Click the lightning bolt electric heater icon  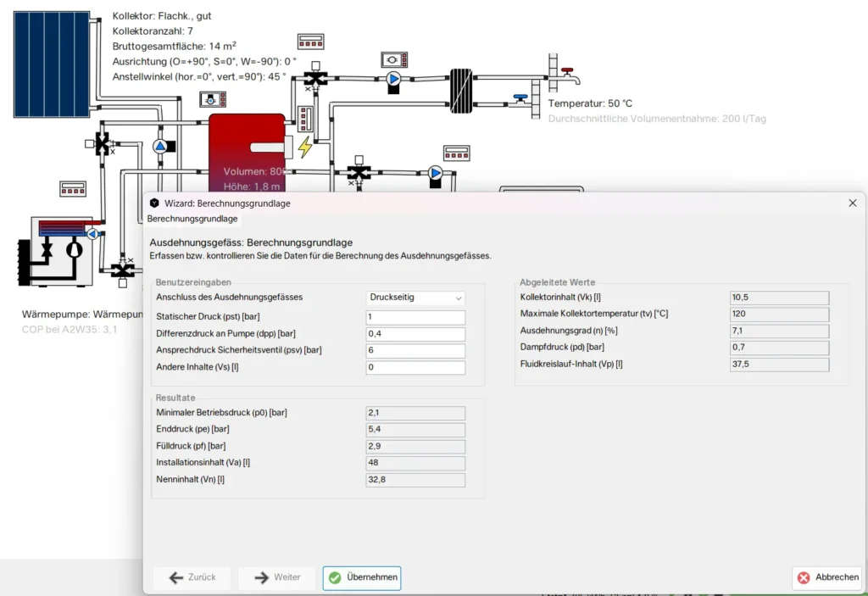click(x=305, y=148)
